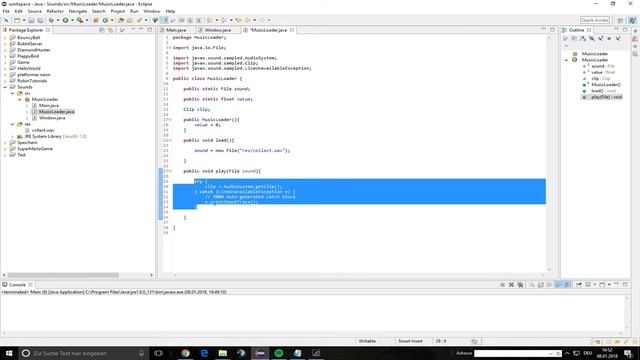Switch to the Window.java editor tab
The width and height of the screenshot is (640, 360).
tap(218, 30)
